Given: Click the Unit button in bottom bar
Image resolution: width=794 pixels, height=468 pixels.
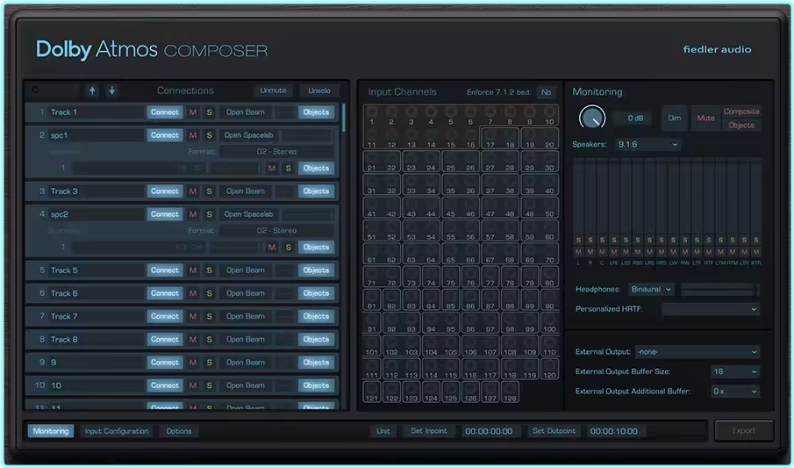Looking at the screenshot, I should pos(383,431).
